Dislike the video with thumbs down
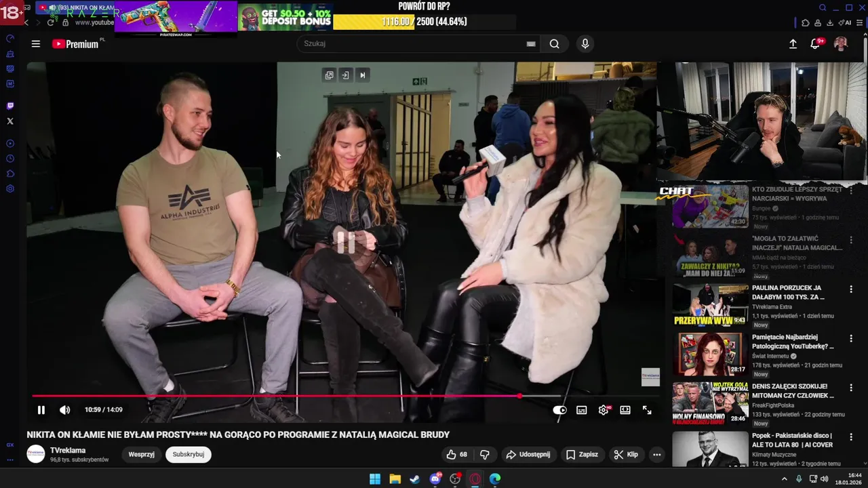Screen dimensions: 868x488 click(x=485, y=455)
